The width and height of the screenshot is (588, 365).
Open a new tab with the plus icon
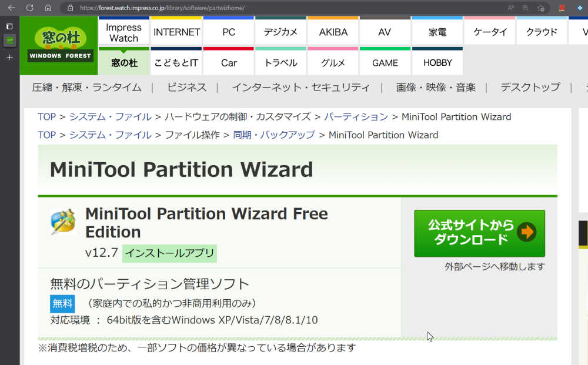coord(10,58)
